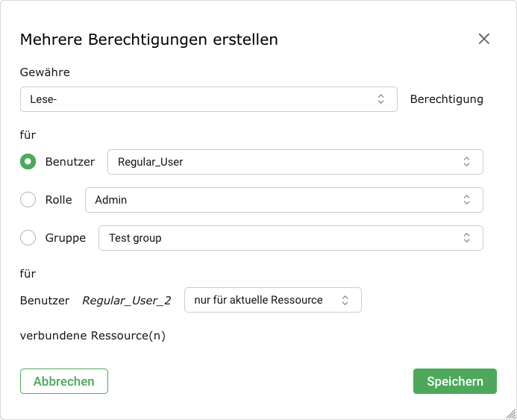This screenshot has width=517, height=420.
Task: Open the Lese- permission type dropdown
Action: click(x=201, y=99)
